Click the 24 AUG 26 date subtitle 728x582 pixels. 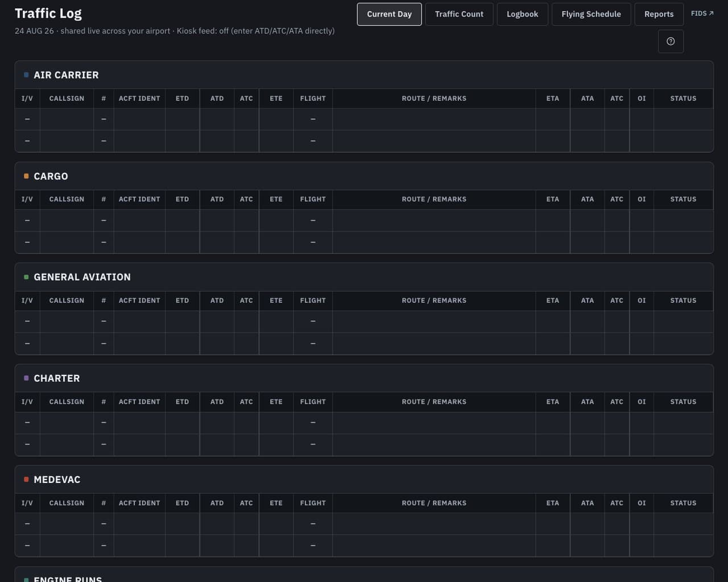[x=34, y=31]
